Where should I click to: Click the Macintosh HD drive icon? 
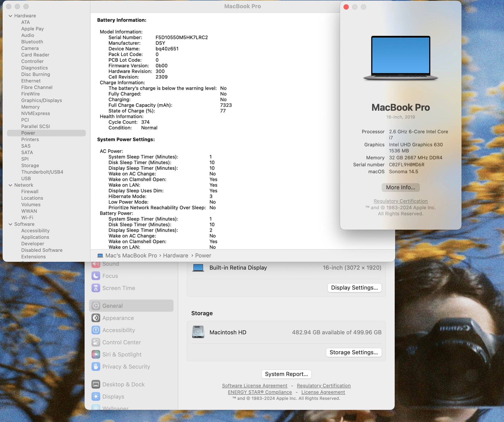coord(198,332)
